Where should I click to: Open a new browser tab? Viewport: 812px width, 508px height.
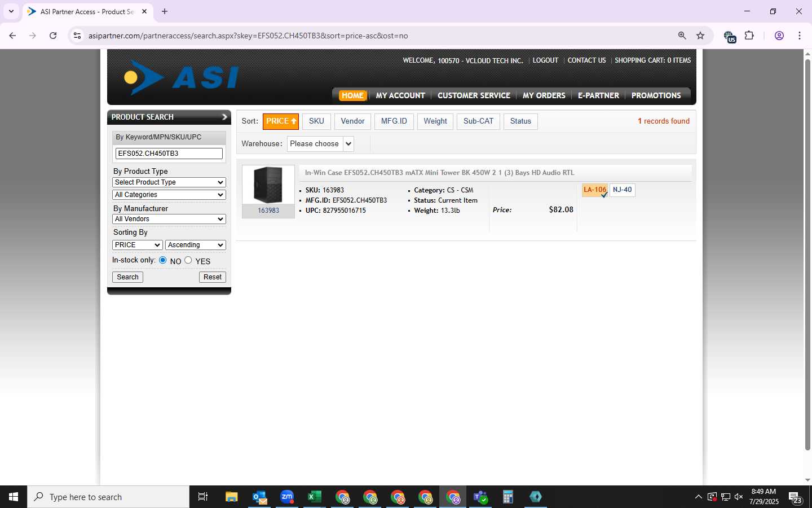pos(165,11)
